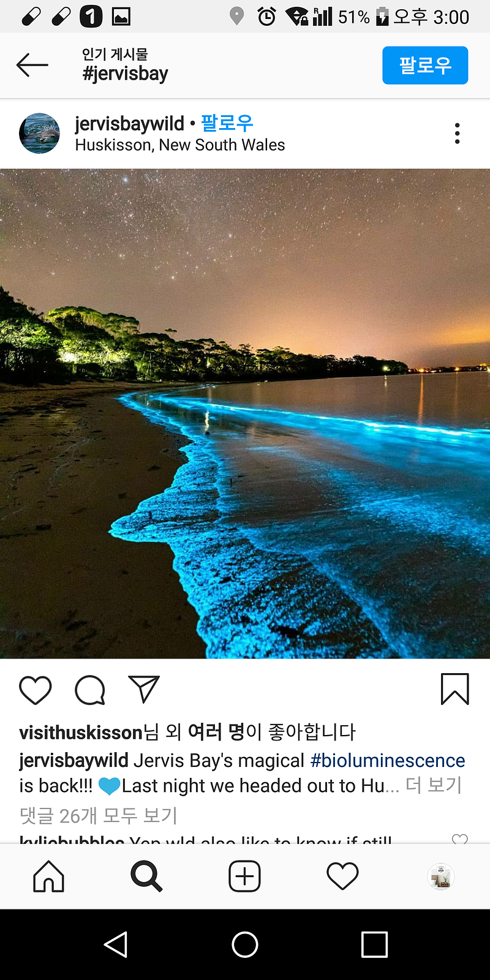The height and width of the screenshot is (980, 490).
Task: Share post with paper plane icon
Action: (144, 689)
